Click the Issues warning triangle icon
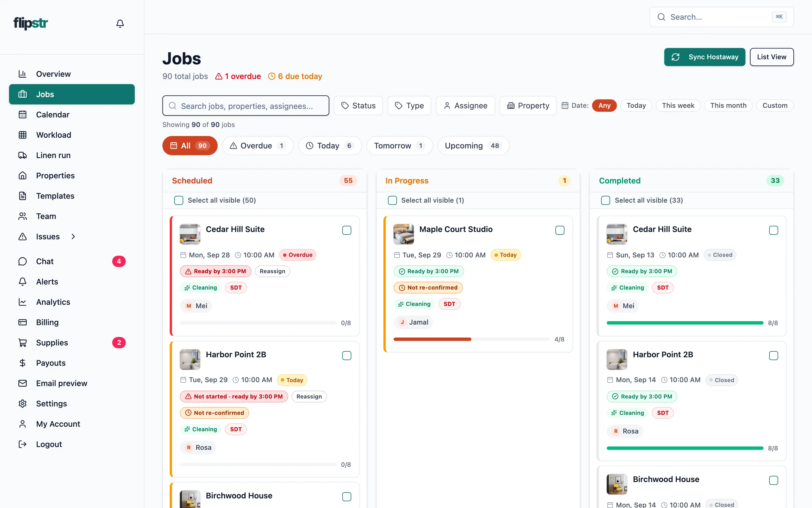Screen dimensions: 812x508 click(23, 237)
